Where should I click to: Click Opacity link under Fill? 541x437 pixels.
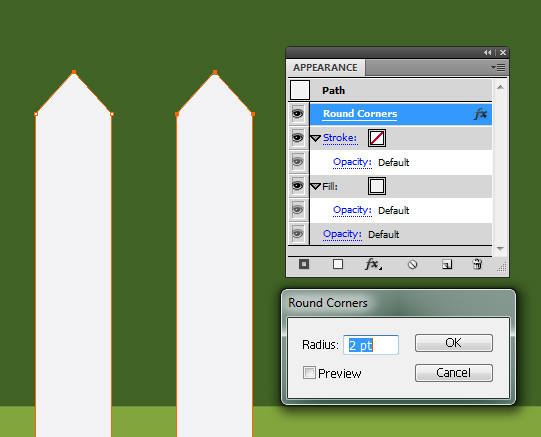tap(352, 210)
